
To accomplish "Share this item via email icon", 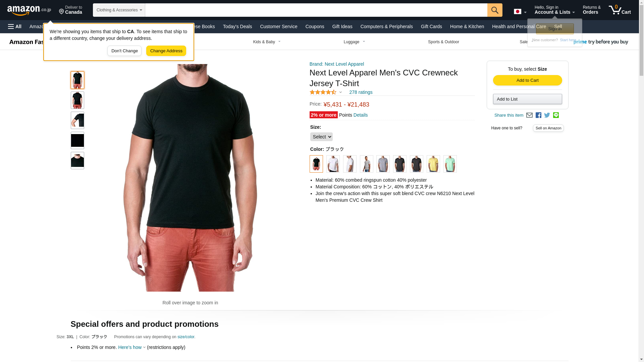I will 529,115.
